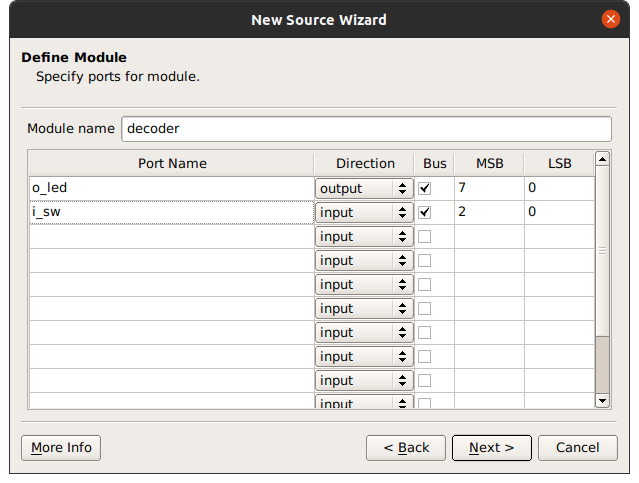Go back with the < Back button
The image size is (639, 483).
coord(406,448)
